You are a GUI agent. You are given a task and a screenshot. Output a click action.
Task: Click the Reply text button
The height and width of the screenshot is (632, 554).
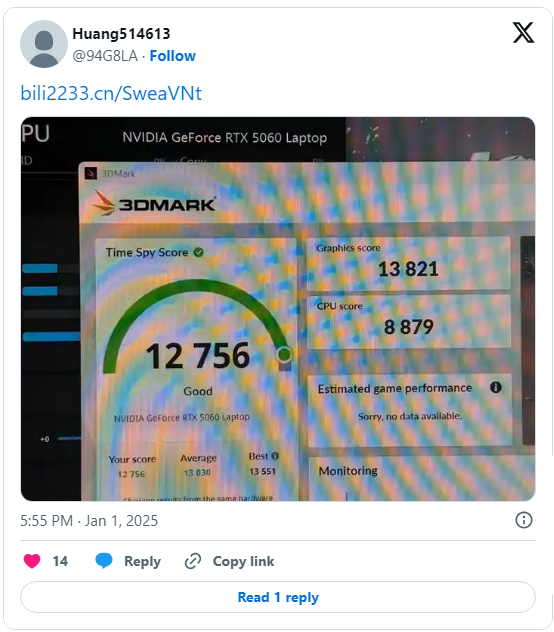[142, 561]
